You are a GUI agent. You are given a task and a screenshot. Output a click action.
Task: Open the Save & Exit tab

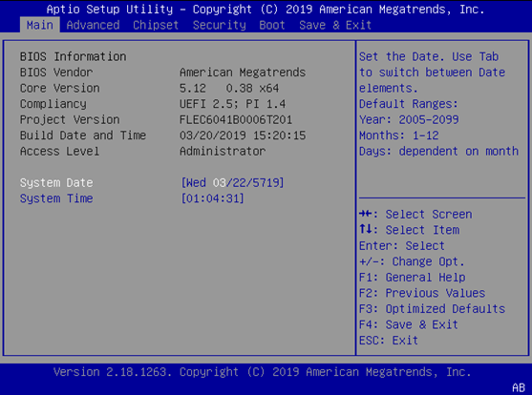335,25
